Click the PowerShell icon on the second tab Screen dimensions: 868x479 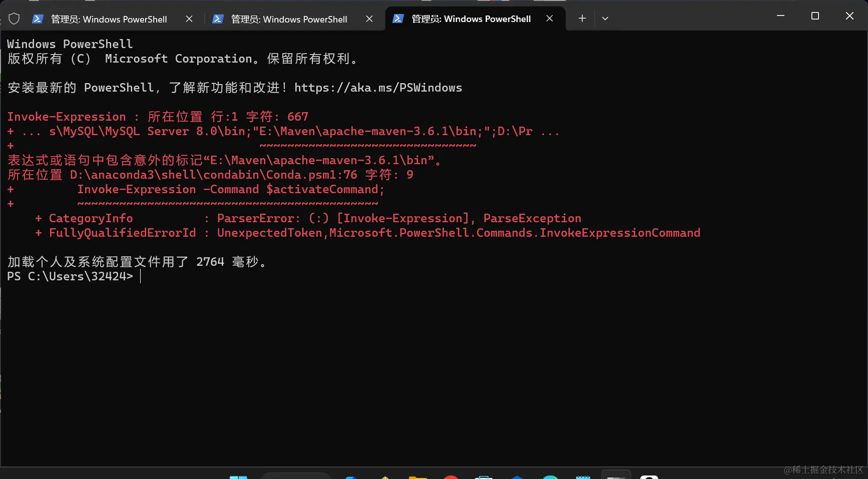point(217,19)
